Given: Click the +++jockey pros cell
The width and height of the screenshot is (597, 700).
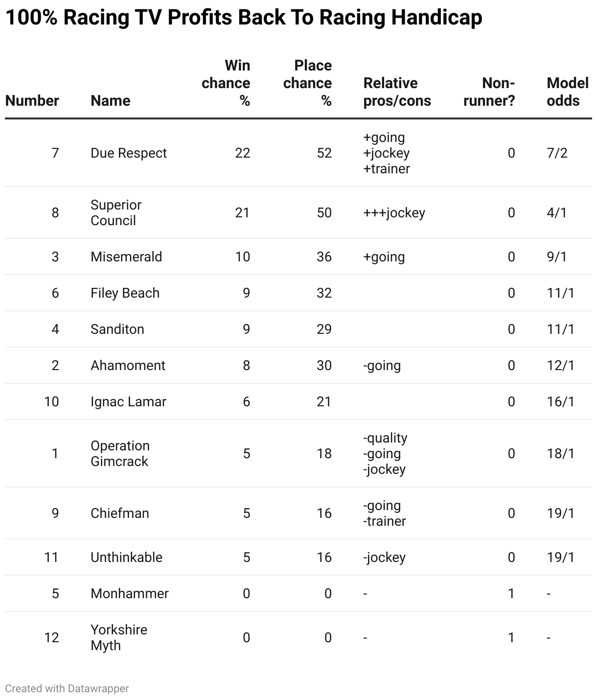Looking at the screenshot, I should click(x=394, y=213).
